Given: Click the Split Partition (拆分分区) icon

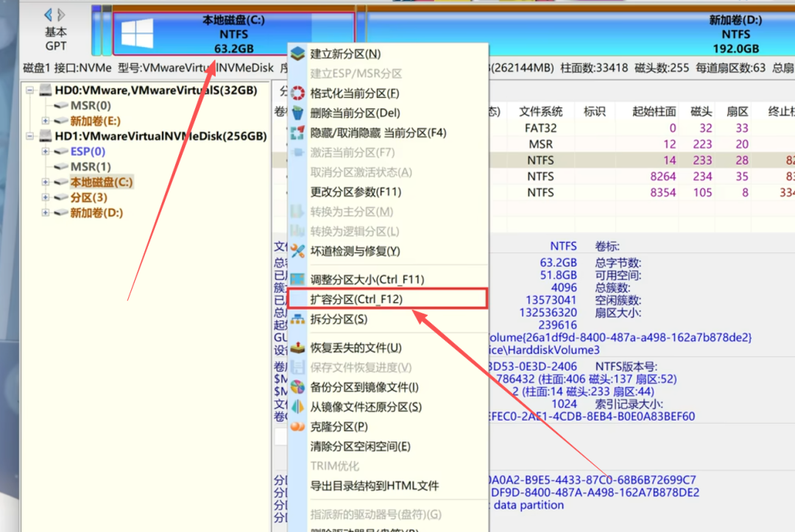Looking at the screenshot, I should coord(297,319).
